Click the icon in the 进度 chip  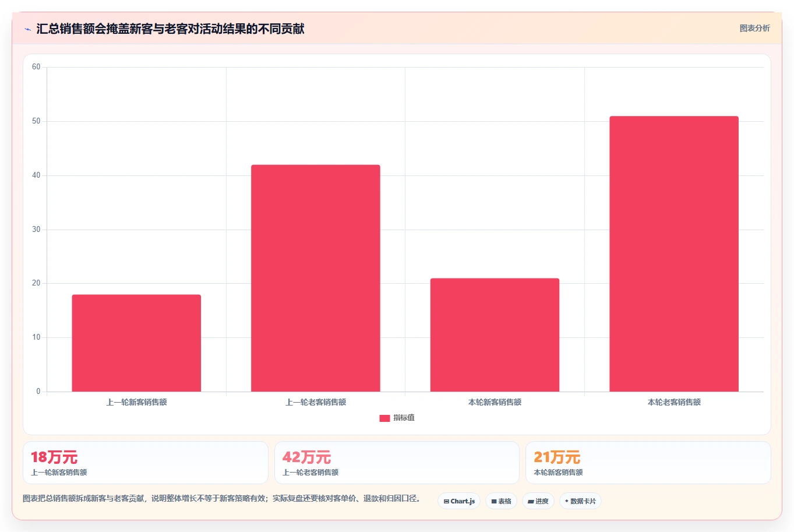tap(531, 501)
